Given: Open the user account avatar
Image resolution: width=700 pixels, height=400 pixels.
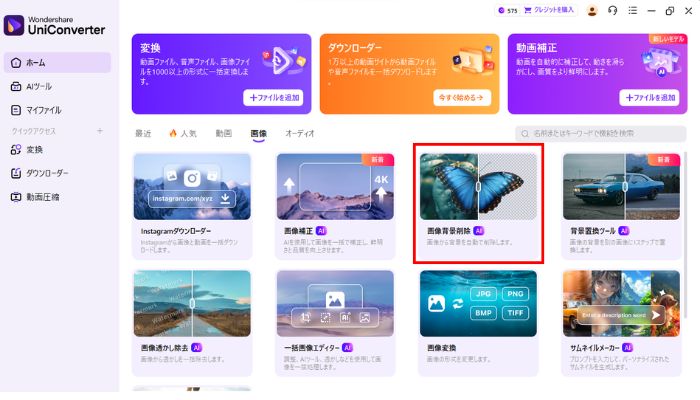Looking at the screenshot, I should coord(592,11).
